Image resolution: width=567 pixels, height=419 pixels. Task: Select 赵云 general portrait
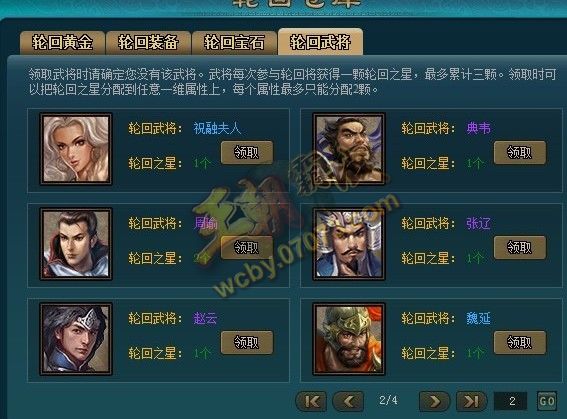point(76,339)
